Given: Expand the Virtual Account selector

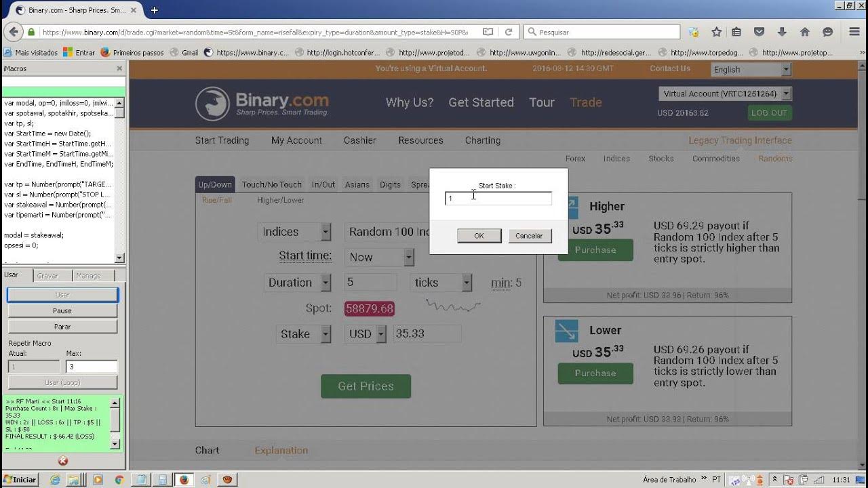Looking at the screenshot, I should [725, 94].
